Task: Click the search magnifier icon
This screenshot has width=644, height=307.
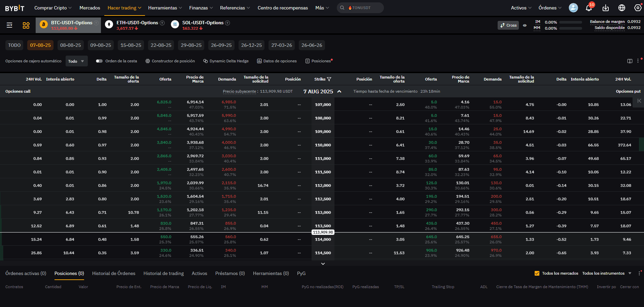Action: [342, 8]
